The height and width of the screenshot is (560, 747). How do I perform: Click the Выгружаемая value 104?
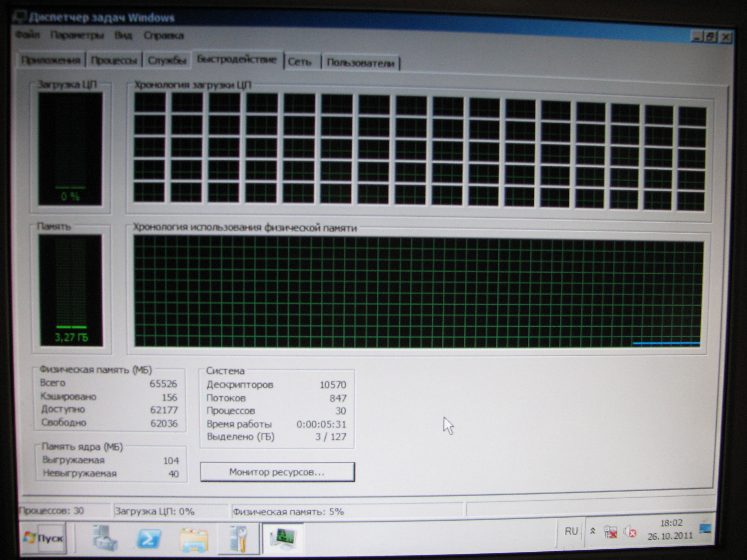point(171,461)
